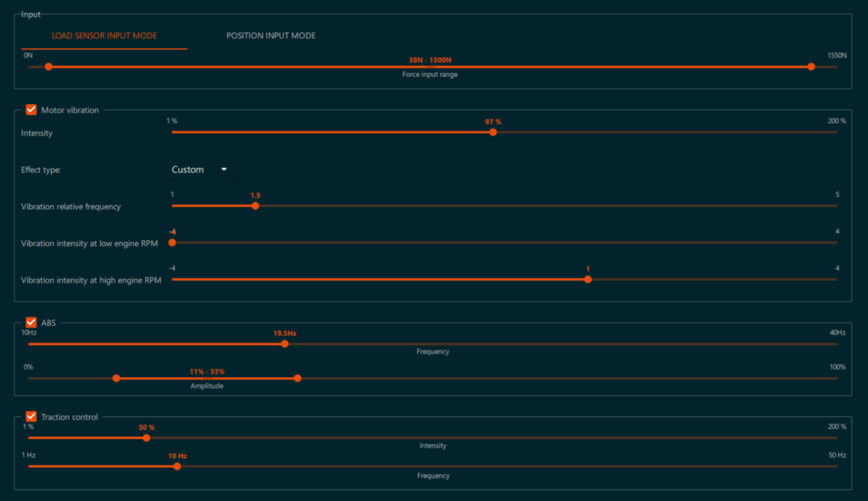
Task: Switch to Position Input Mode tab
Action: [x=270, y=36]
